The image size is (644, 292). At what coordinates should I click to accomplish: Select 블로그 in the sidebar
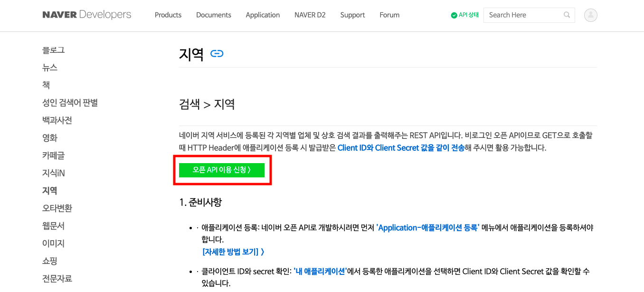pos(53,50)
